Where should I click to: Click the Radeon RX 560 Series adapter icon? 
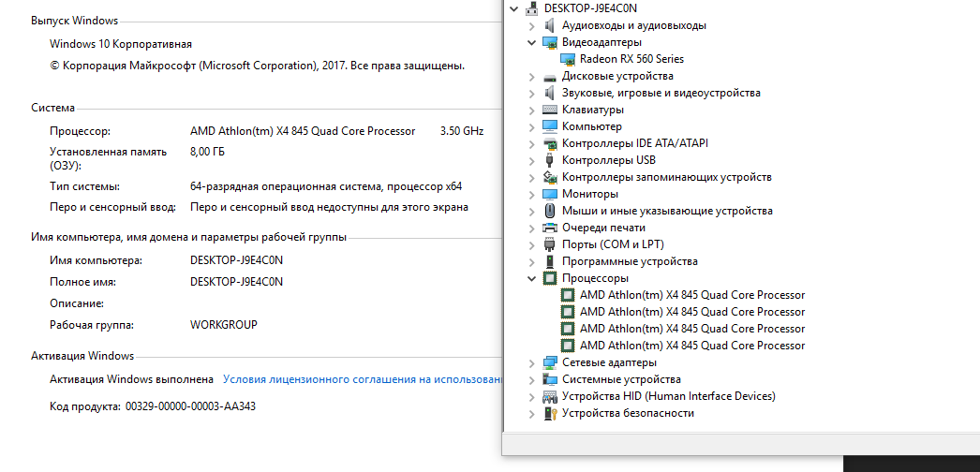(x=568, y=59)
